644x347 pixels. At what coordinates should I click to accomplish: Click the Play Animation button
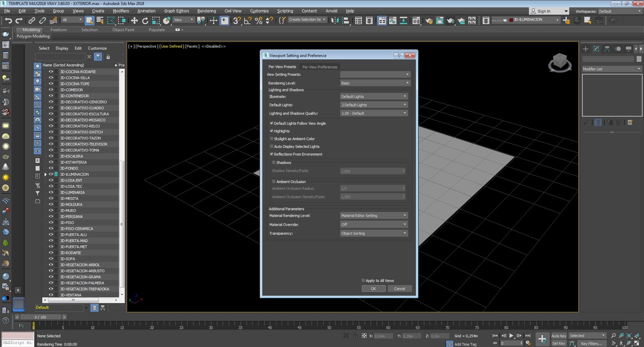(x=511, y=335)
